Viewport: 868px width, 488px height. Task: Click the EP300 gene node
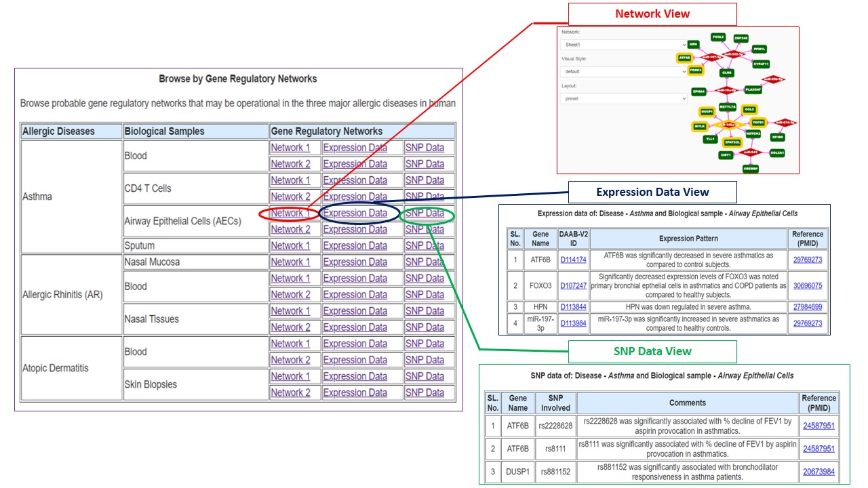click(x=778, y=137)
